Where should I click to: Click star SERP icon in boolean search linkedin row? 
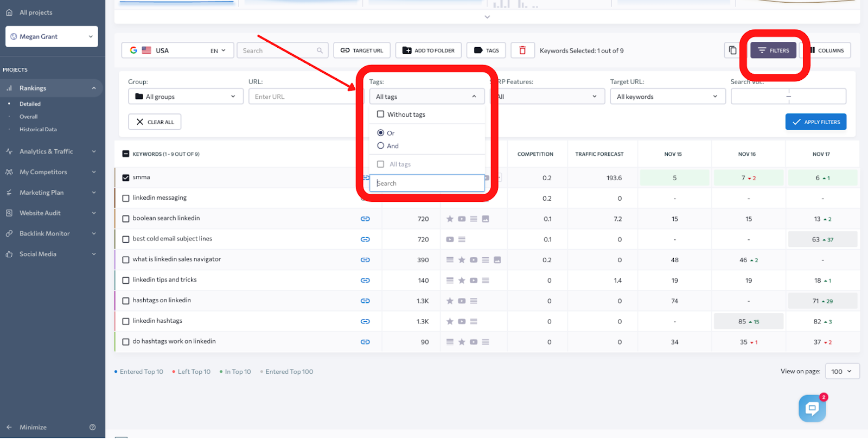click(450, 219)
